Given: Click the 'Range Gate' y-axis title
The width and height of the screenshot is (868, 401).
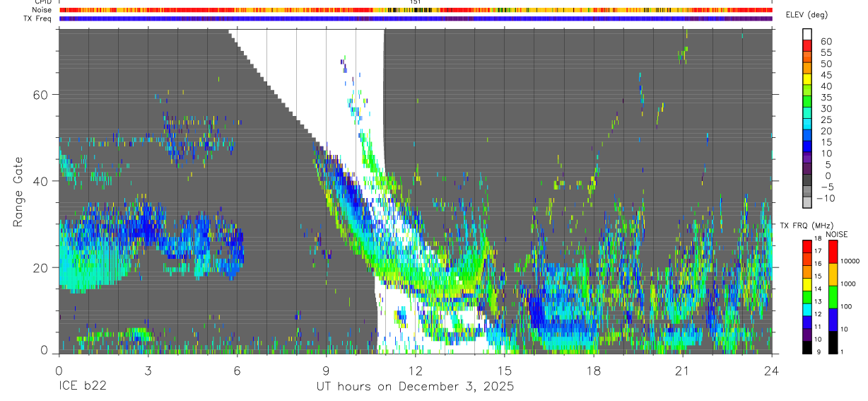Looking at the screenshot, I should point(19,192).
